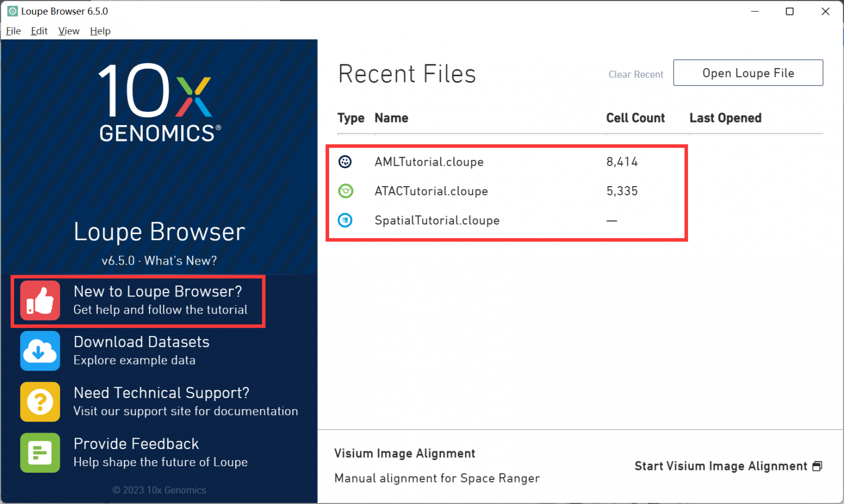This screenshot has width=844, height=504.
Task: Start Visium Image Alignment
Action: 720,466
